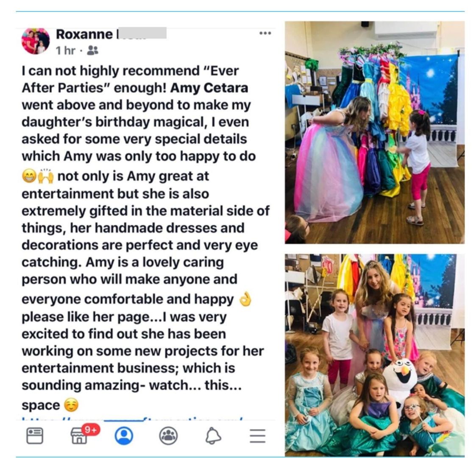Click Roxanne's profile picture

pos(36,41)
